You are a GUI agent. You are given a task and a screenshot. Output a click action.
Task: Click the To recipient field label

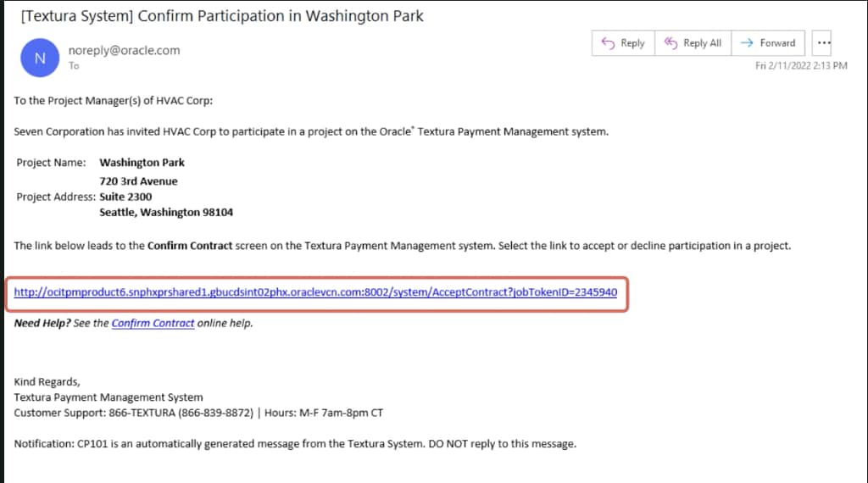[x=74, y=66]
